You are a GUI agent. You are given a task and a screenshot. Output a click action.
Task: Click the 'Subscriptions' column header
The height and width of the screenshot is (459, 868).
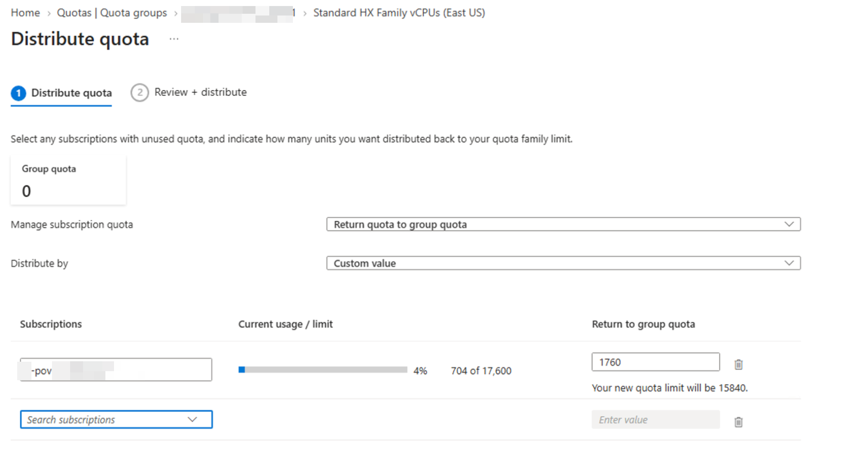(51, 324)
